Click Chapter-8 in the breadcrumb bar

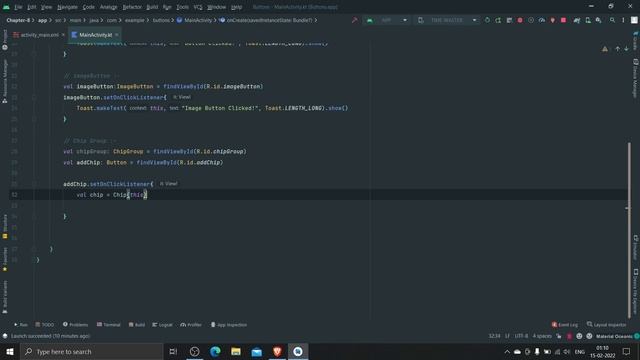coord(18,20)
